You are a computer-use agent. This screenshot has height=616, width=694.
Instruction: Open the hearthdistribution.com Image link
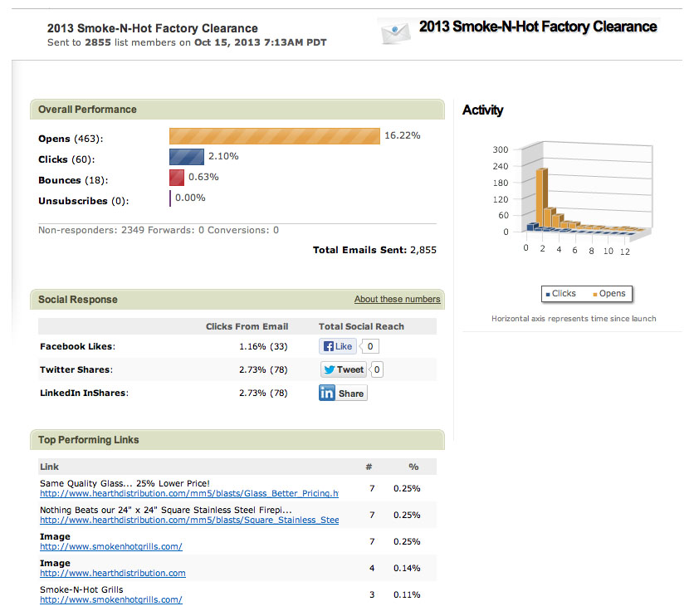coord(112,573)
